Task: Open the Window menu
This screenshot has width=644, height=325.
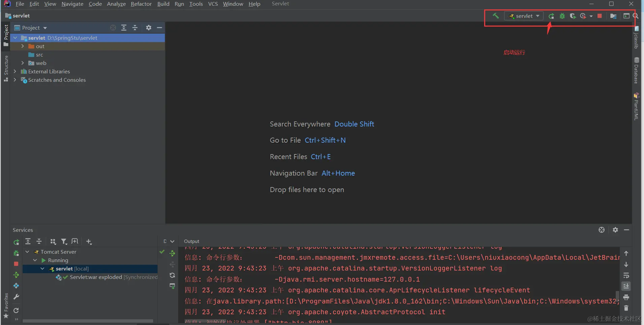Action: click(233, 4)
